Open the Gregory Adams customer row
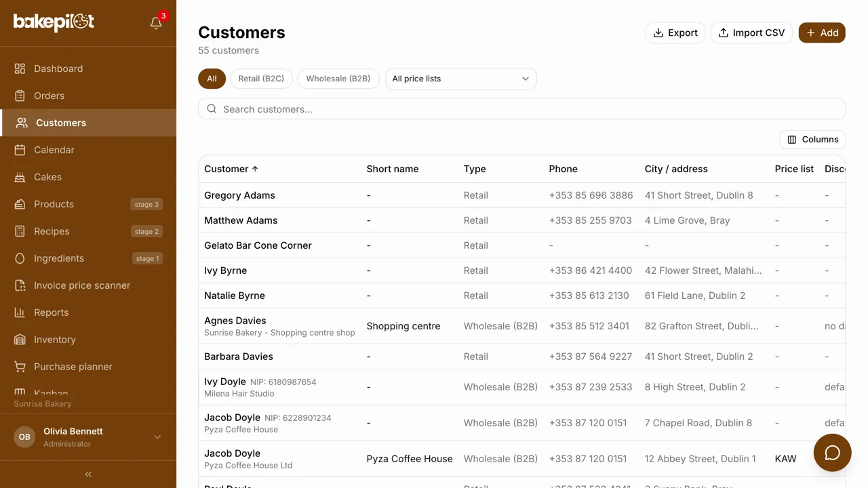This screenshot has width=868, height=488. point(522,195)
